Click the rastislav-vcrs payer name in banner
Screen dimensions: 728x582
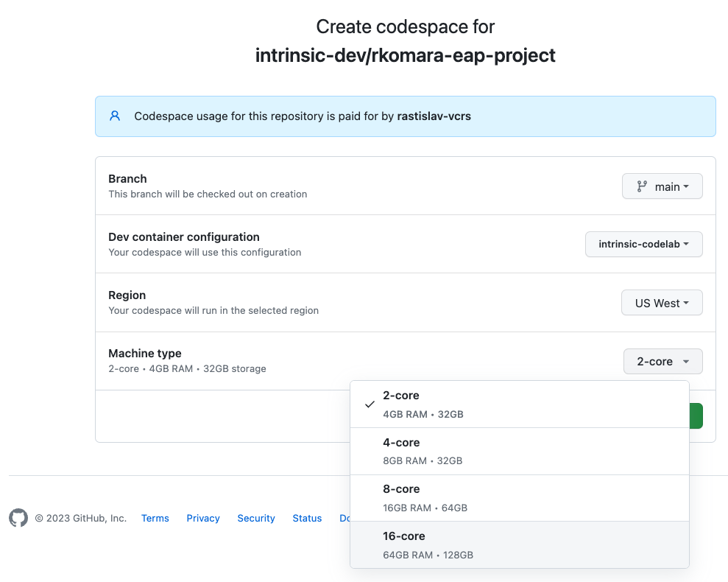(434, 116)
